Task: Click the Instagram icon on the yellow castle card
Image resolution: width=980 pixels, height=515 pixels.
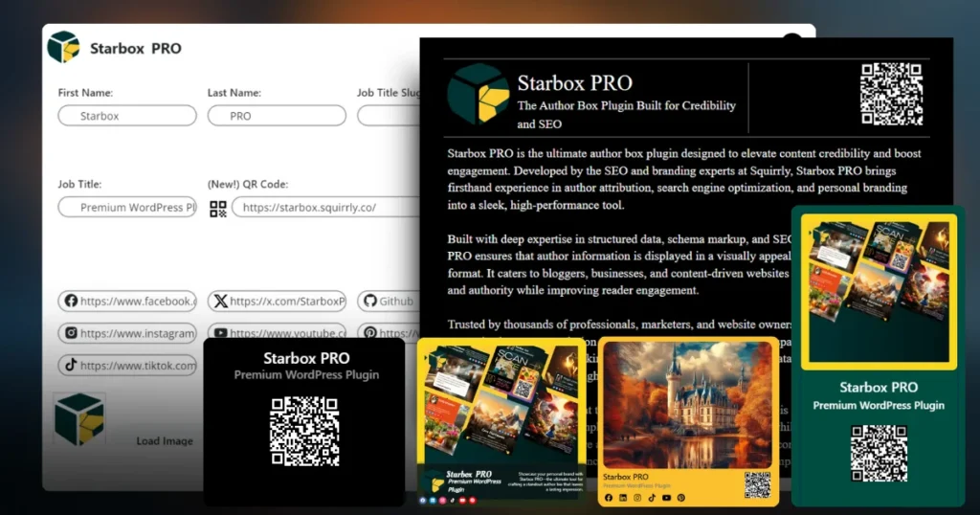Action: tap(637, 498)
